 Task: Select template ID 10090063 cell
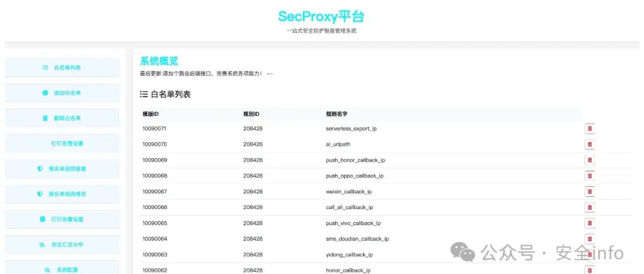[155, 255]
